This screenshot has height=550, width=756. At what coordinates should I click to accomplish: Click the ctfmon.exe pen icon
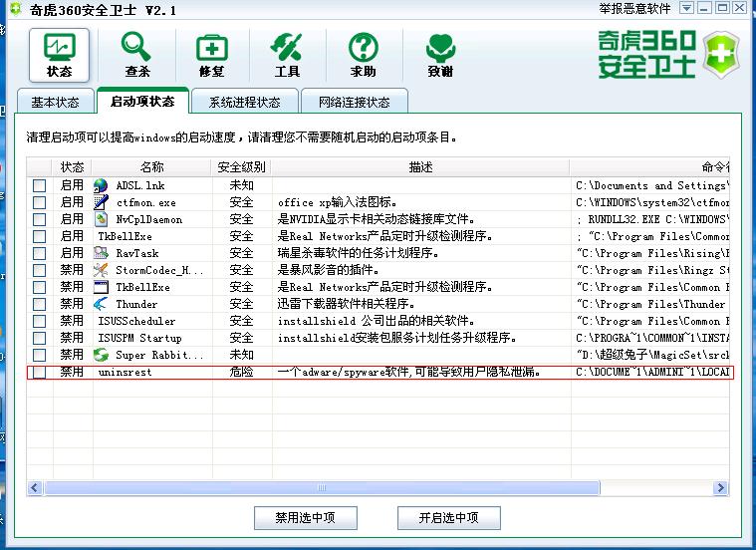click(101, 202)
